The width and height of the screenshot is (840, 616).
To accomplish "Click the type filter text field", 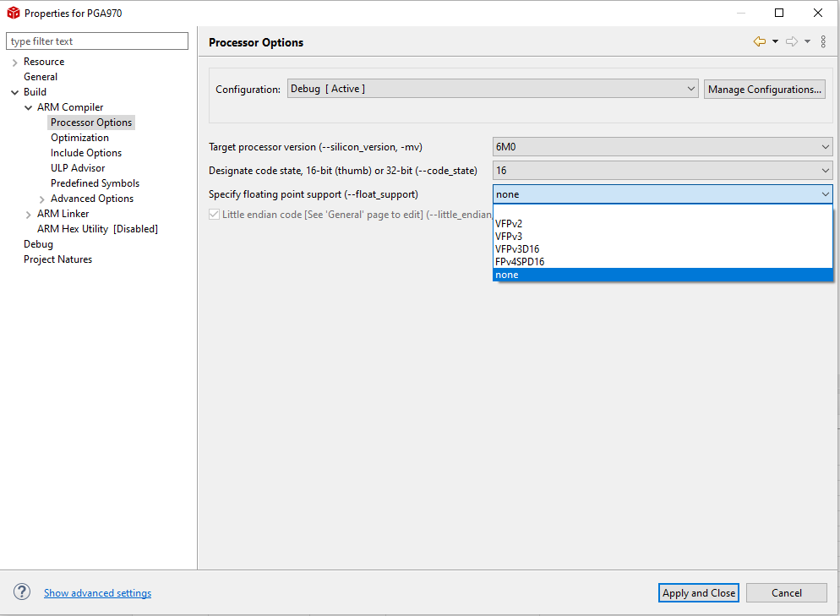I will tap(97, 41).
